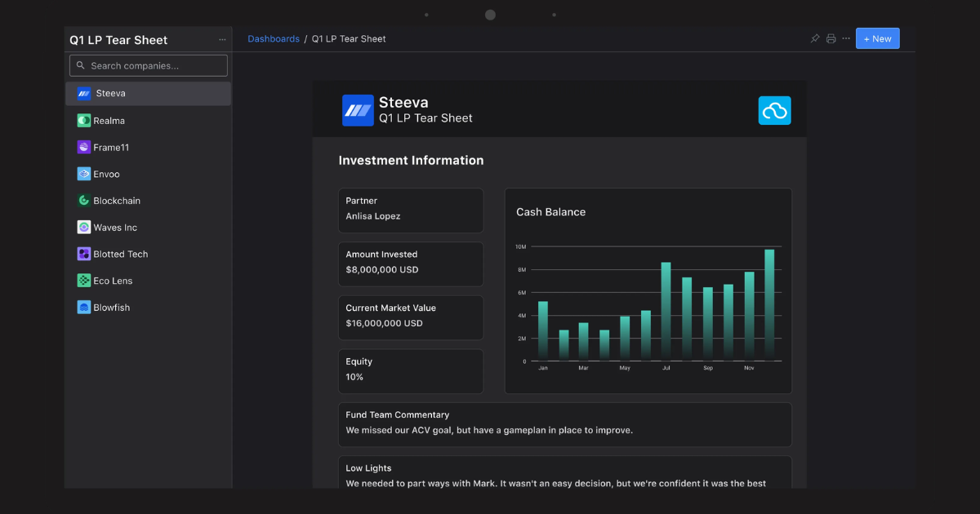980x514 pixels.
Task: Click the Fund Team Commentary card
Action: [565, 424]
